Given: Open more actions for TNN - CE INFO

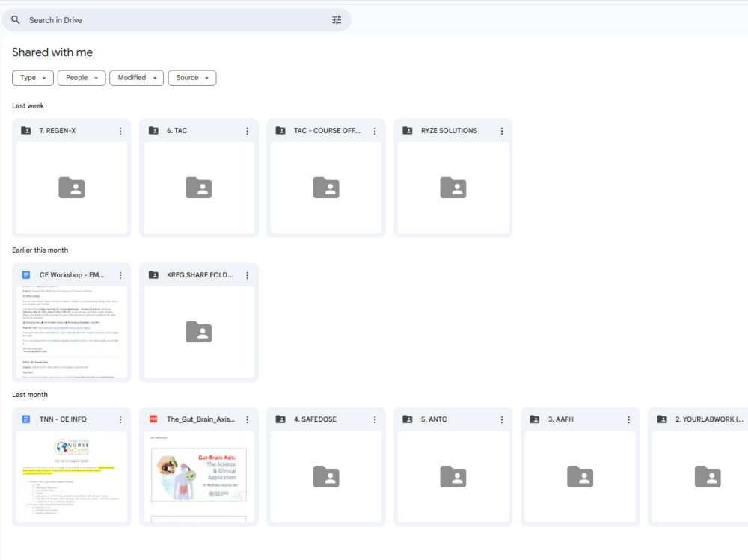Looking at the screenshot, I should [120, 419].
